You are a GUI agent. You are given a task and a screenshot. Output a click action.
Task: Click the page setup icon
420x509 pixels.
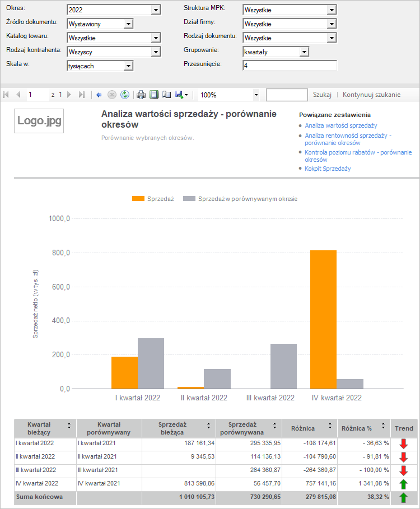[x=166, y=95]
